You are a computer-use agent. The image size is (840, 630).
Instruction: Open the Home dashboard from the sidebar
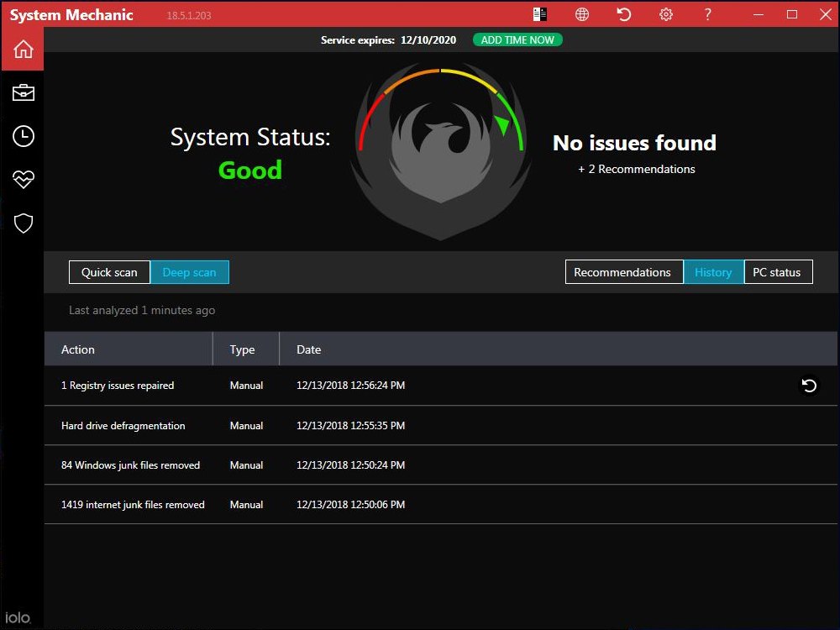[x=23, y=49]
